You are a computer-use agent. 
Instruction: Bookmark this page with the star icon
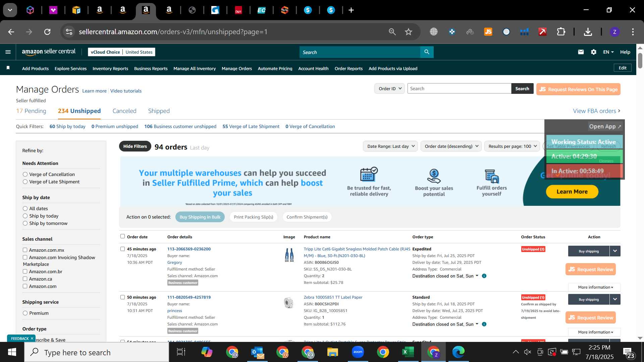point(408,32)
